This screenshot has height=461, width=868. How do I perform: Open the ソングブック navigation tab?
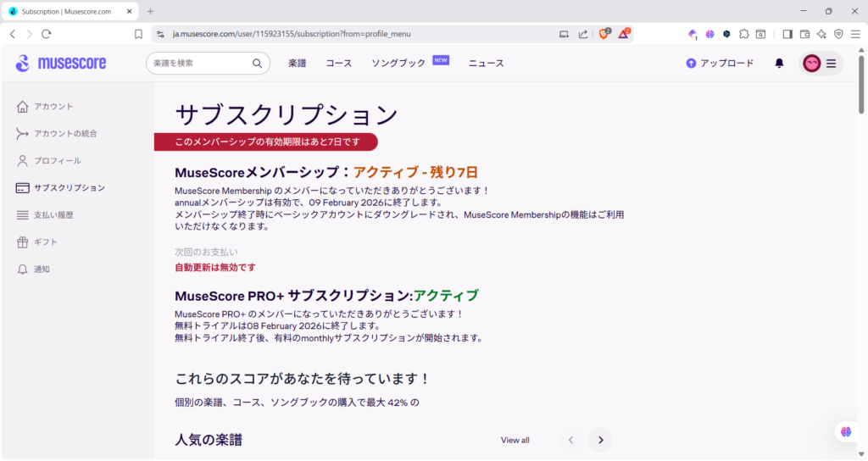click(398, 64)
